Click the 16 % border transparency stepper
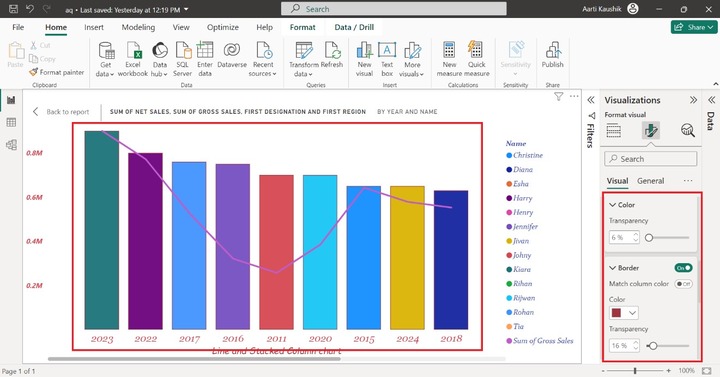The image size is (720, 377). click(624, 345)
